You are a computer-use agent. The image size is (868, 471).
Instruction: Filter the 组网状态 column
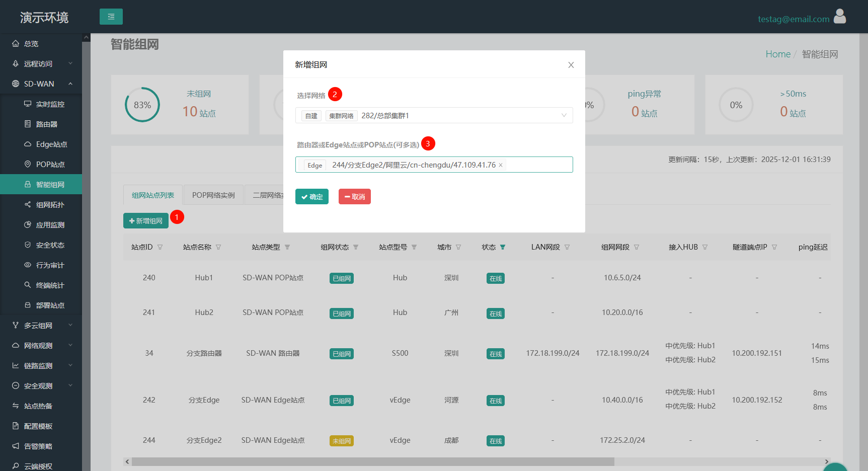point(356,247)
